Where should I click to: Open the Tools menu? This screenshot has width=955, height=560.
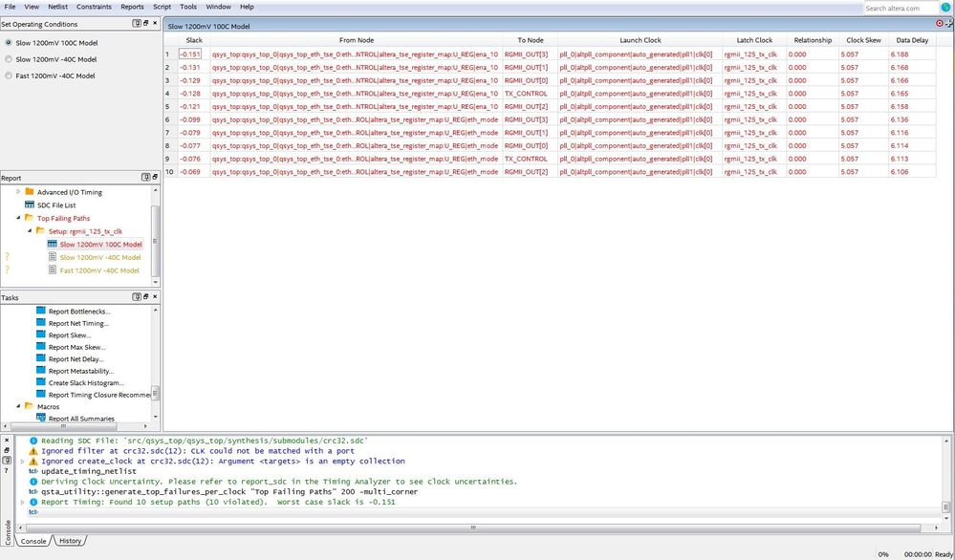pyautogui.click(x=188, y=7)
